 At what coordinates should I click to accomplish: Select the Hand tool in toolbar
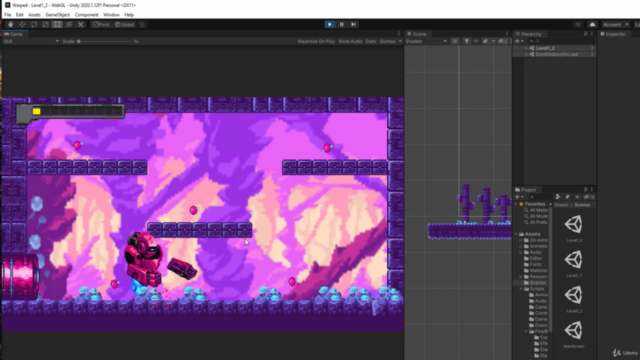[10, 24]
